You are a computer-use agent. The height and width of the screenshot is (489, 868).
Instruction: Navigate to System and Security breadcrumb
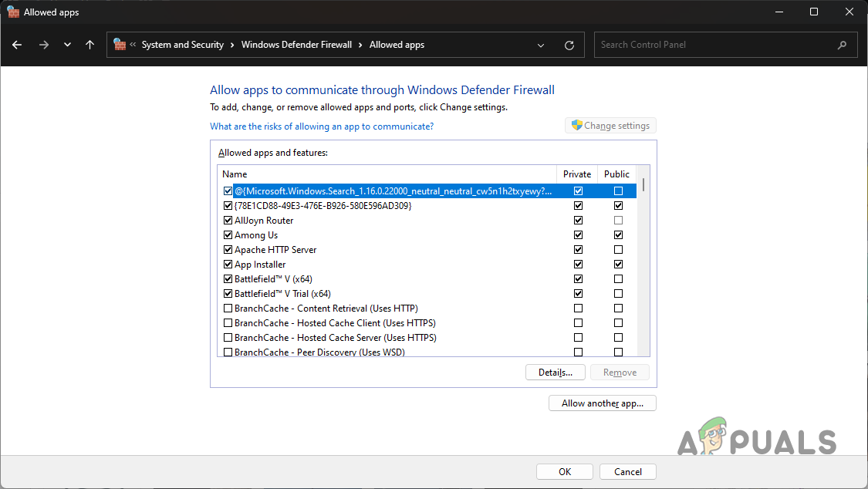pyautogui.click(x=182, y=45)
